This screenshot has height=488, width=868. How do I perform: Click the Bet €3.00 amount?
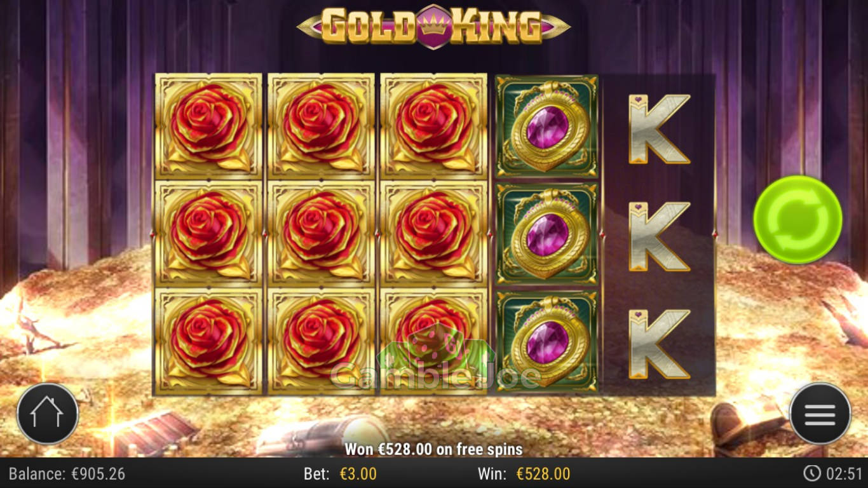358,474
